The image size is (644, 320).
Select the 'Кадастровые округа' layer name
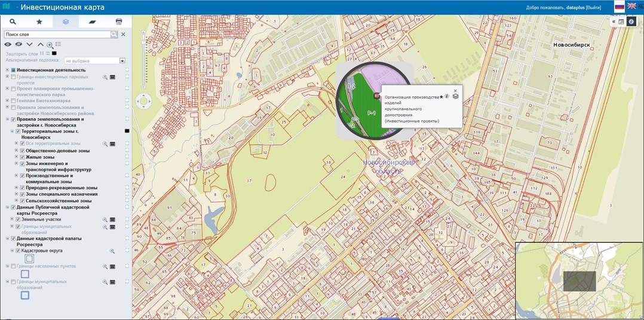[42, 251]
